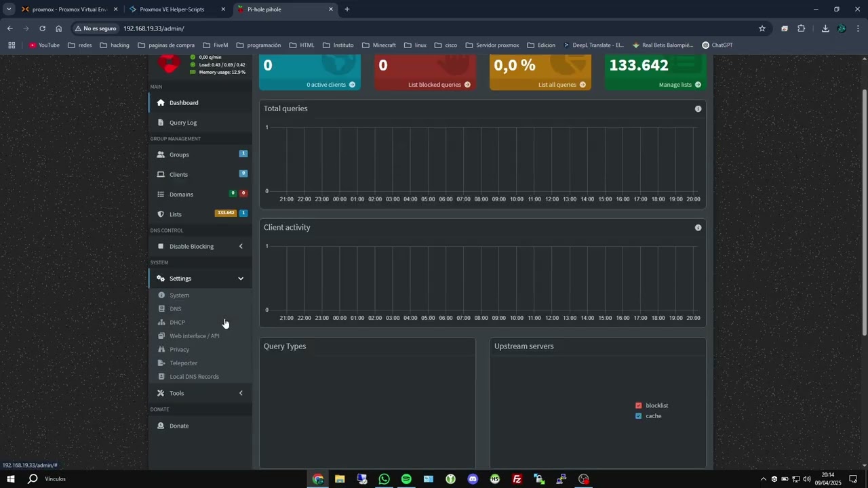
Task: Click the address bar URL field
Action: click(x=434, y=28)
